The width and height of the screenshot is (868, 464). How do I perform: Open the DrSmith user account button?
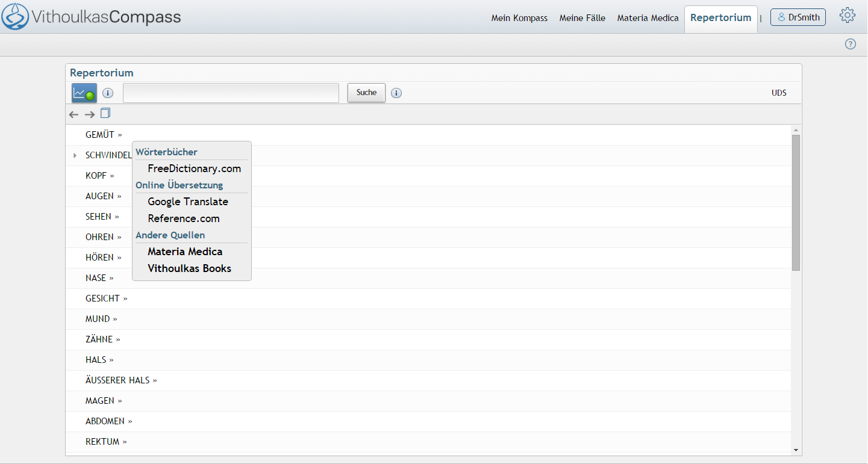(798, 17)
